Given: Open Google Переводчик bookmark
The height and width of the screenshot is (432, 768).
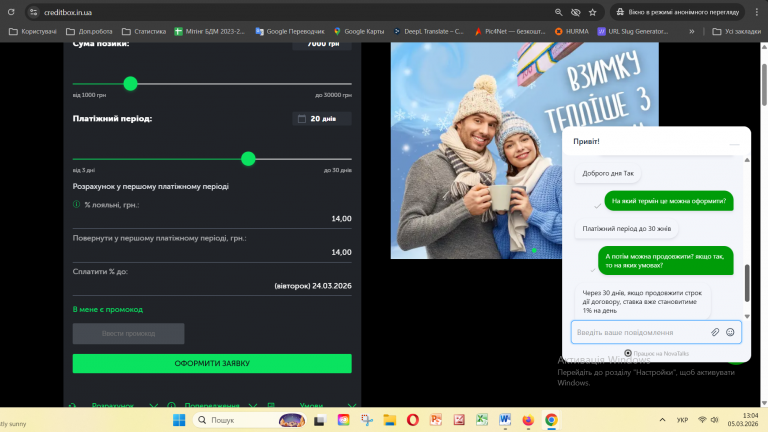Looking at the screenshot, I should tap(290, 31).
